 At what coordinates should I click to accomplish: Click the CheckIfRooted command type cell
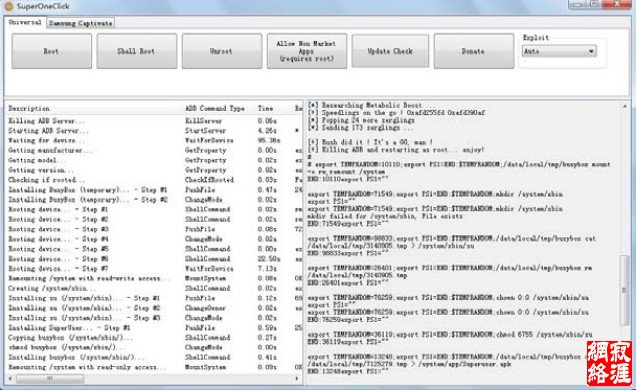[x=209, y=180]
